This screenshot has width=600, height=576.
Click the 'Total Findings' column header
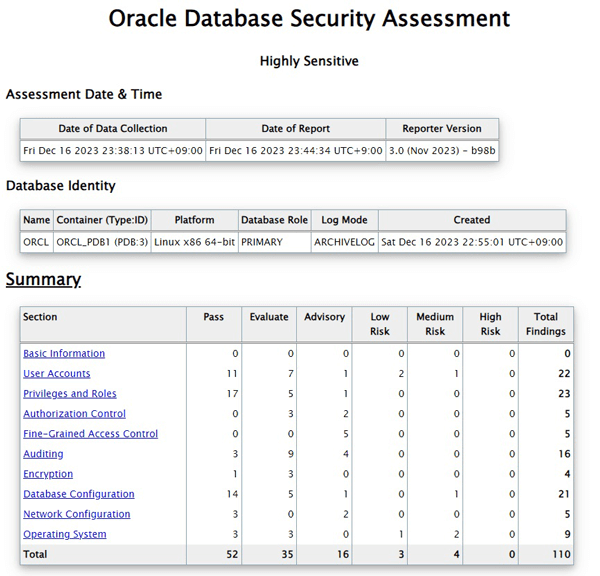coord(546,324)
